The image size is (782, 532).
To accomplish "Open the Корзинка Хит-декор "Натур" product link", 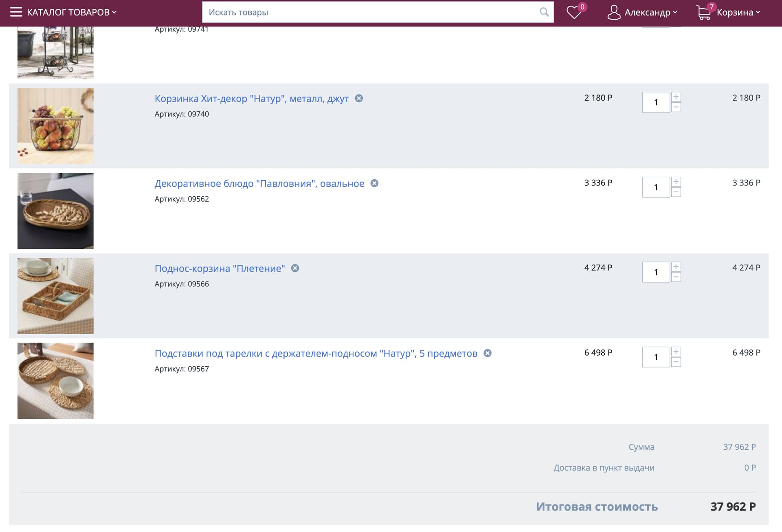I will pos(251,99).
